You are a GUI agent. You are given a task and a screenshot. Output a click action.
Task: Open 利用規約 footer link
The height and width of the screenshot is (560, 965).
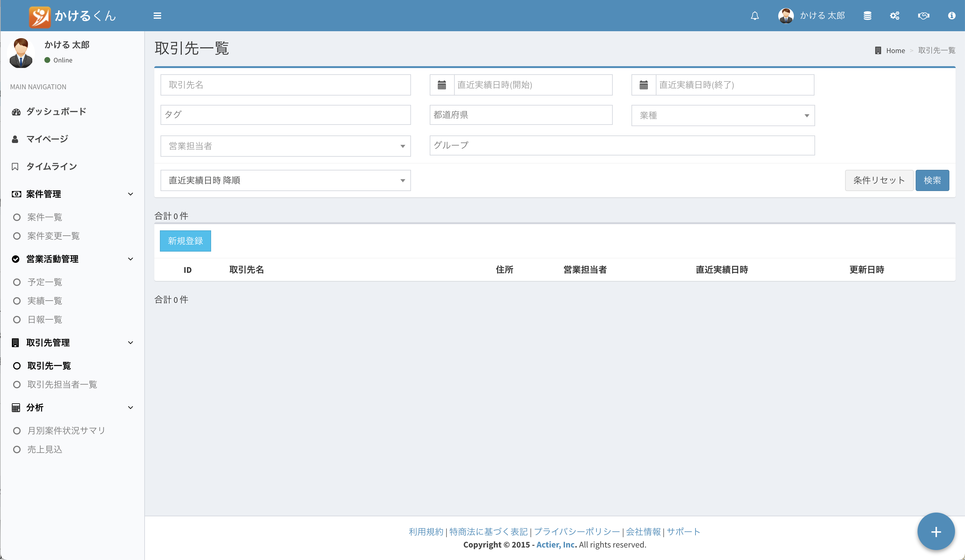coord(426,532)
